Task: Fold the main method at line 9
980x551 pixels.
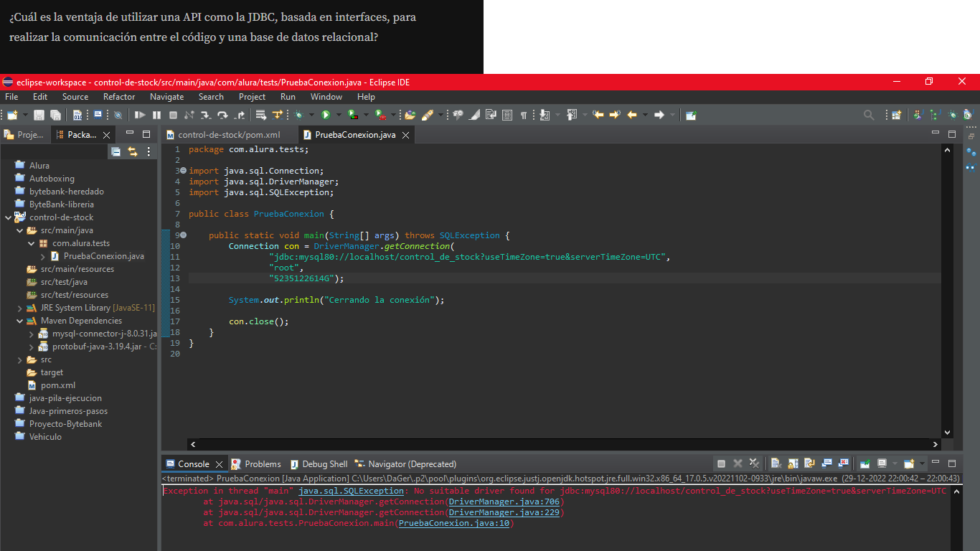Action: click(x=183, y=235)
